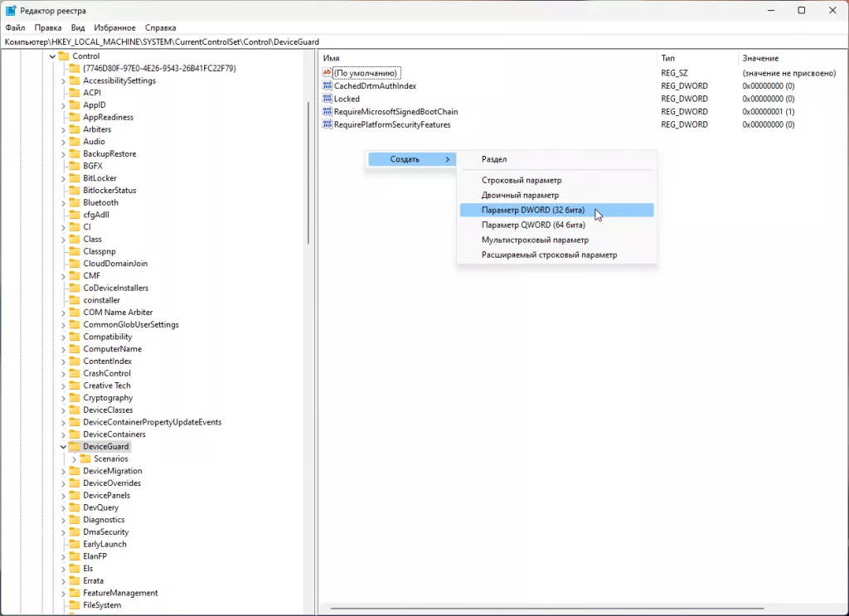This screenshot has height=616, width=849.
Task: Collapse the Control key node
Action: 53,56
